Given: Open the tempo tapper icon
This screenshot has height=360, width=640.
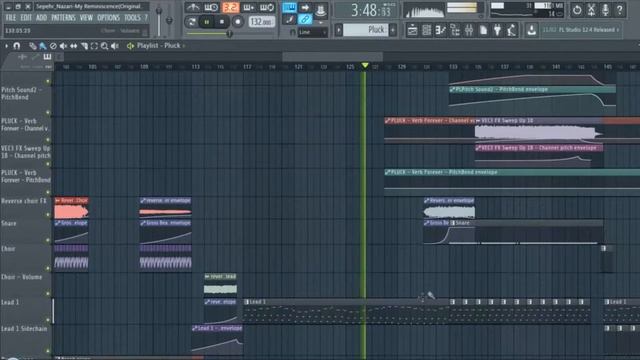Looking at the screenshot, I should coord(511,30).
